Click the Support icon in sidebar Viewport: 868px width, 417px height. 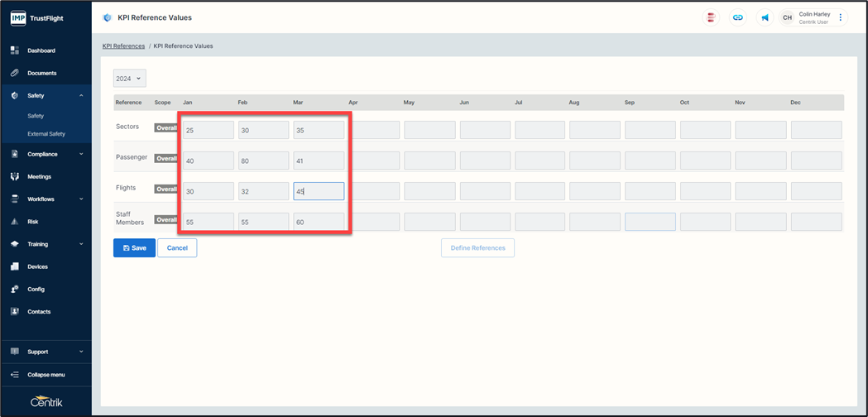coord(15,352)
